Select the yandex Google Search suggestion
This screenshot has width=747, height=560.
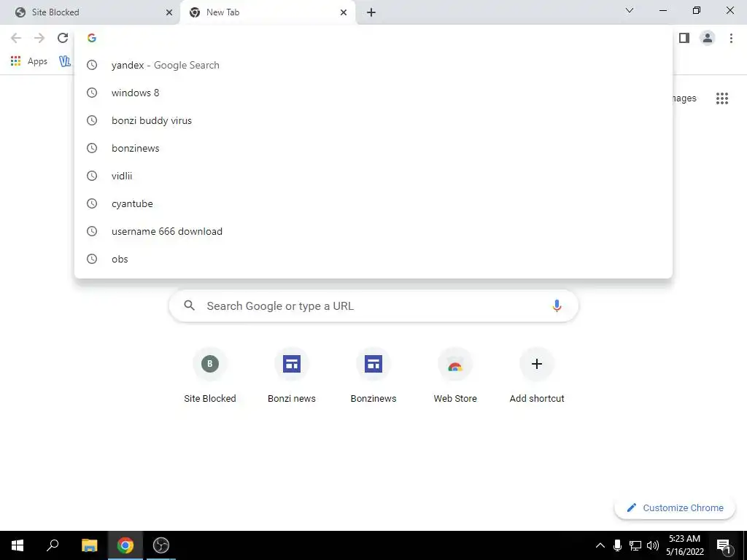tap(373, 65)
